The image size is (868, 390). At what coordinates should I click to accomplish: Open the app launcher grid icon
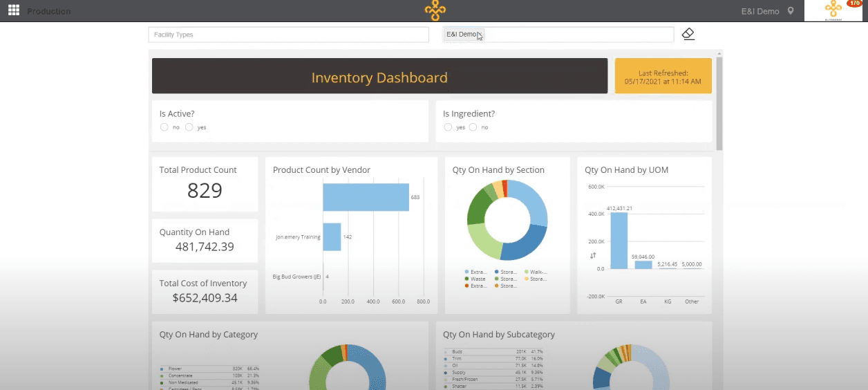[14, 10]
